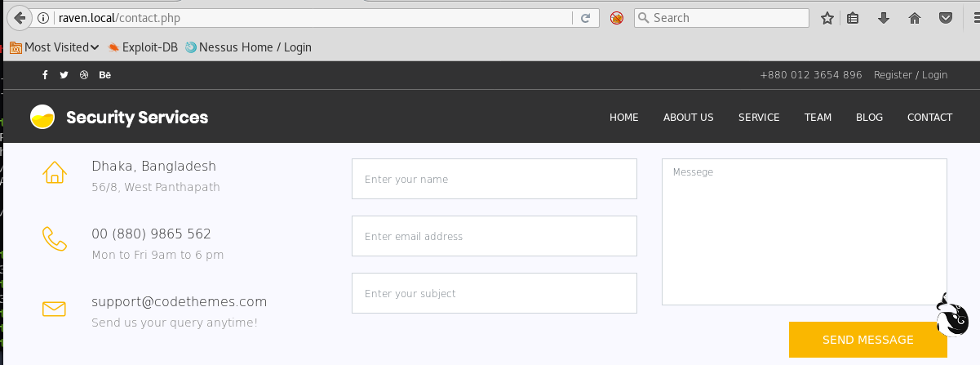Viewport: 980px width, 365px height.
Task: Open the downloads arrow icon
Action: coord(883,18)
